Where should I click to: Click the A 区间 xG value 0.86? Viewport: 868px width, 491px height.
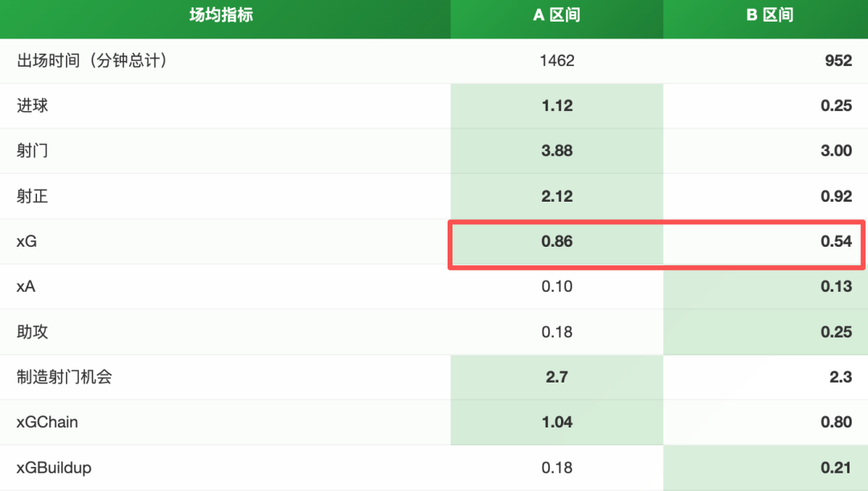[x=557, y=241]
